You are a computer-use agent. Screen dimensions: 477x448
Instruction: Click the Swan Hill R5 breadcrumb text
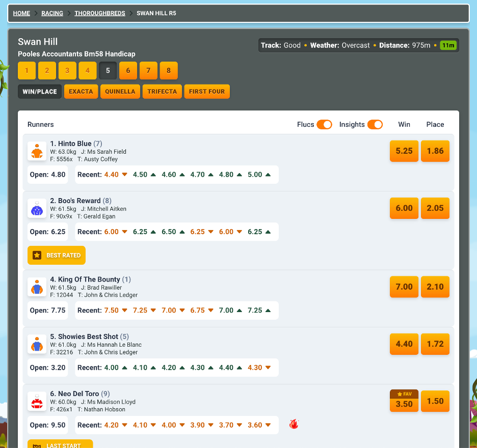point(156,13)
